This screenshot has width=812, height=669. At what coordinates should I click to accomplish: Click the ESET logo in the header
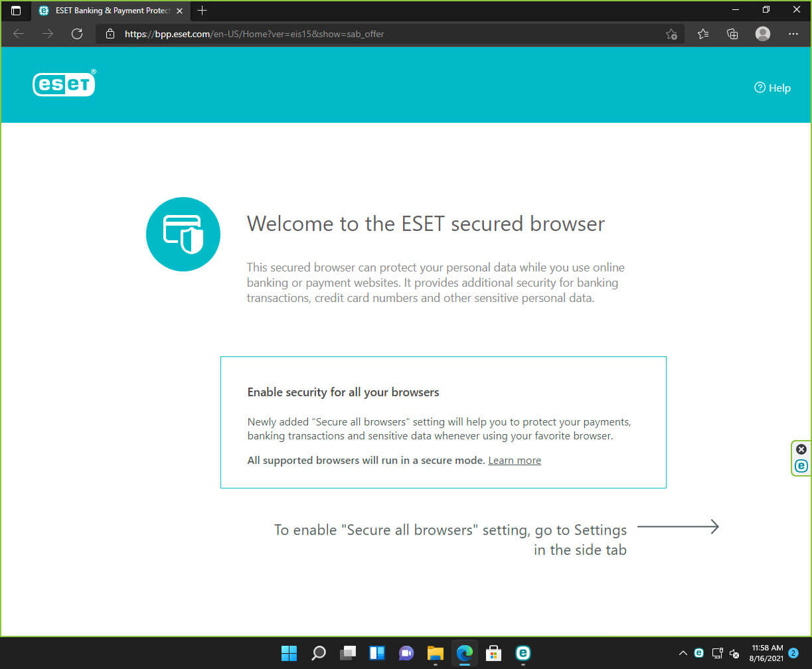(x=64, y=83)
